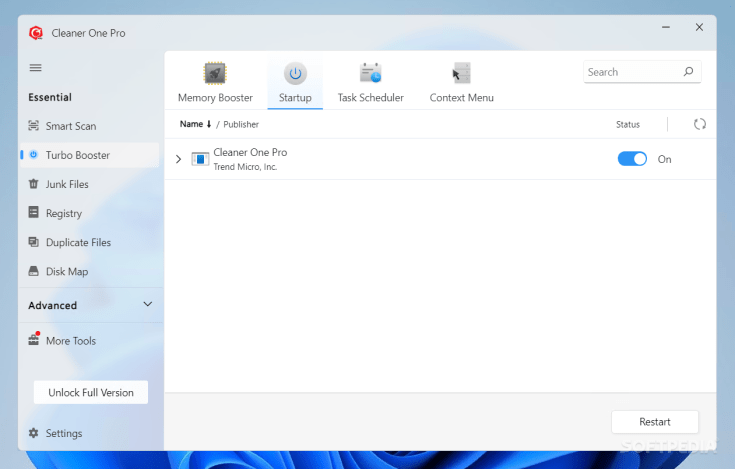
Task: Click the More Tools toolbox icon
Action: point(34,339)
